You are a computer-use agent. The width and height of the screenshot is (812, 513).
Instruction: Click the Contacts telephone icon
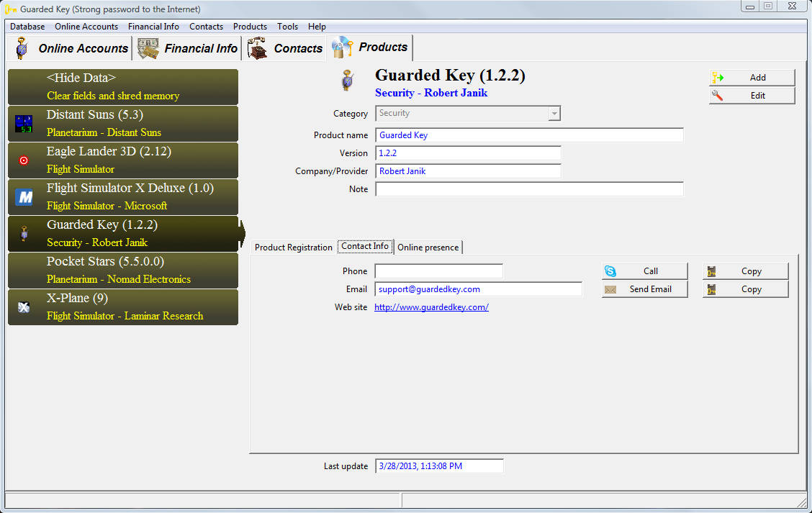257,48
